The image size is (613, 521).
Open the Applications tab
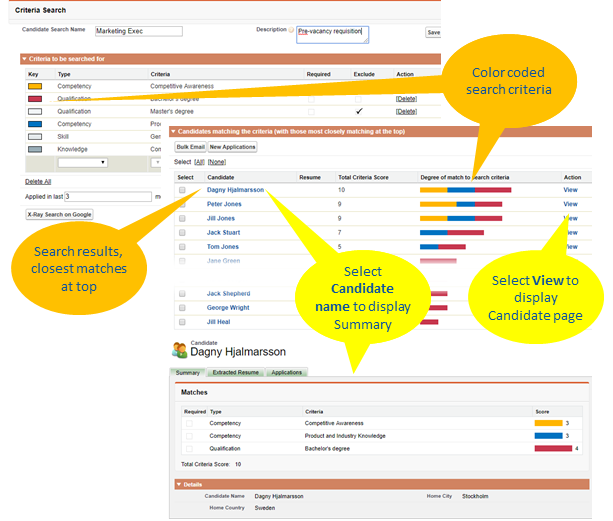[x=287, y=372]
